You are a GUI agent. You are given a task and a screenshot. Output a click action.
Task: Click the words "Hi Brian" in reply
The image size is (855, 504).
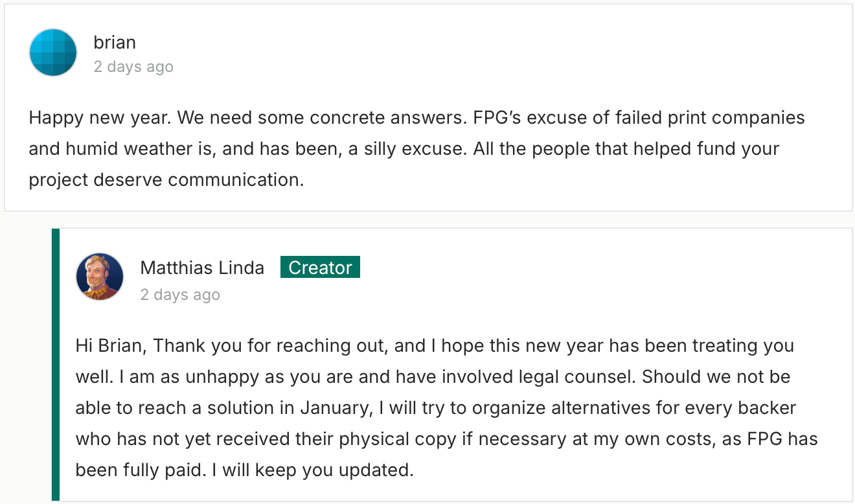point(112,345)
